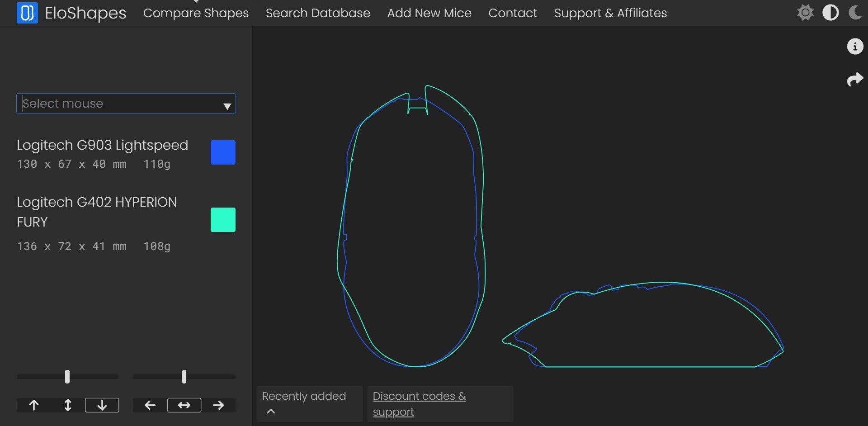Click the 136 x 72 x 41 mm dimensions
This screenshot has height=426, width=868.
click(71, 246)
